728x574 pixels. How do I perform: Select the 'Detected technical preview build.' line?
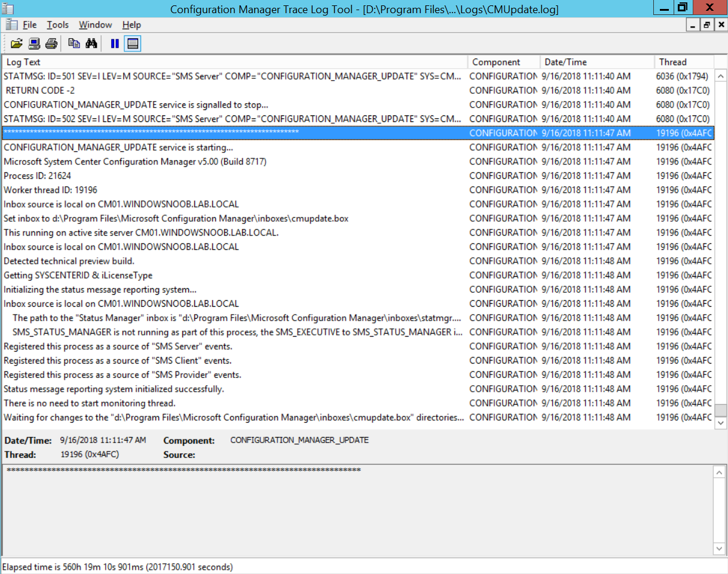(358, 261)
